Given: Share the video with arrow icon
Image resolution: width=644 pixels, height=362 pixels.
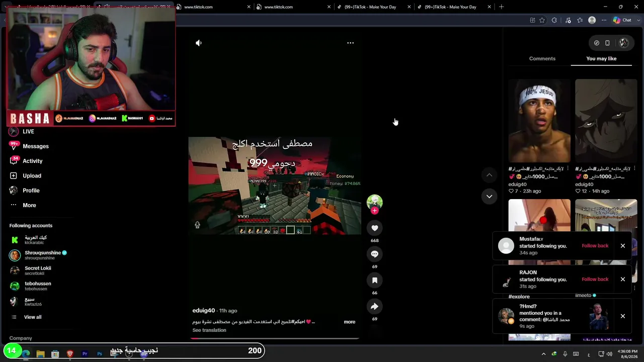Looking at the screenshot, I should point(374,306).
